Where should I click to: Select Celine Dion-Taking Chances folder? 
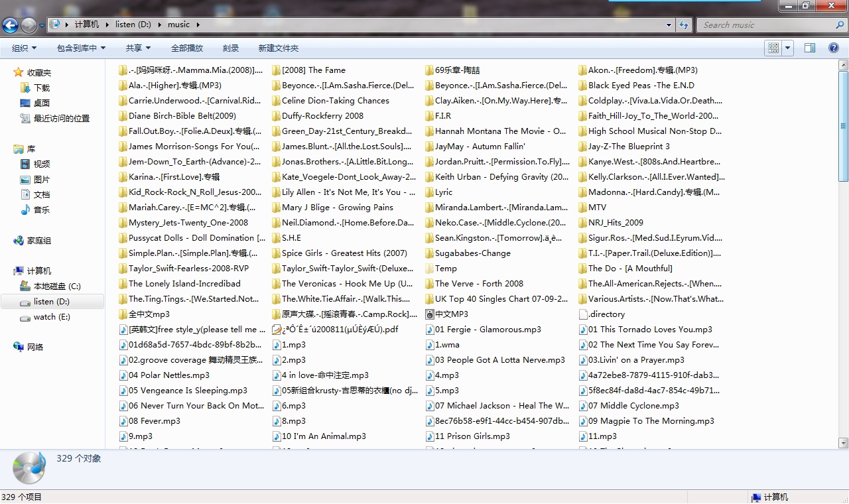pos(331,100)
